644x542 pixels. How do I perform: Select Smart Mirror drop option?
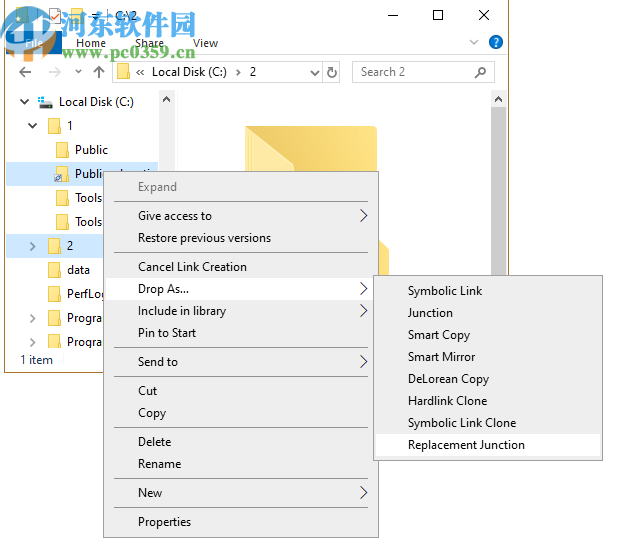tap(488, 357)
